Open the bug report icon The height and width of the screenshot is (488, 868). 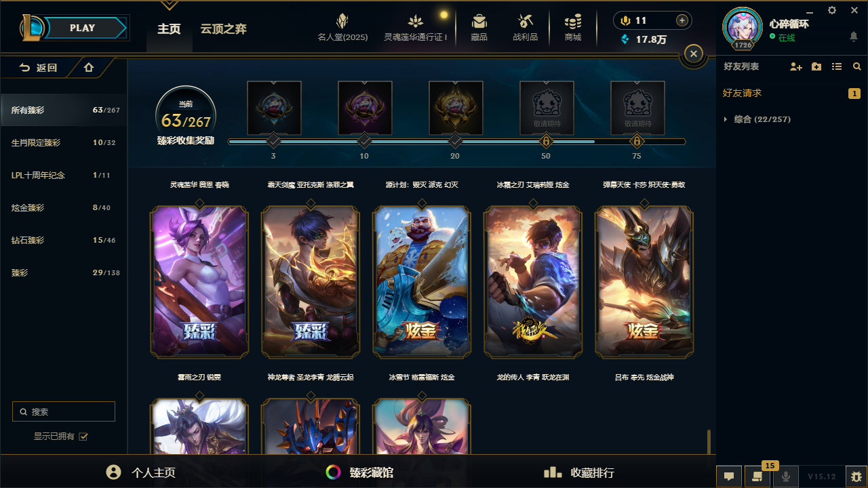click(x=856, y=476)
